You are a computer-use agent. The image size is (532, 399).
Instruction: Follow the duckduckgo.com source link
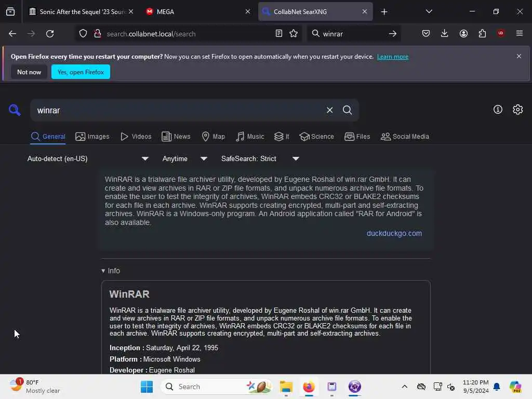pyautogui.click(x=394, y=233)
